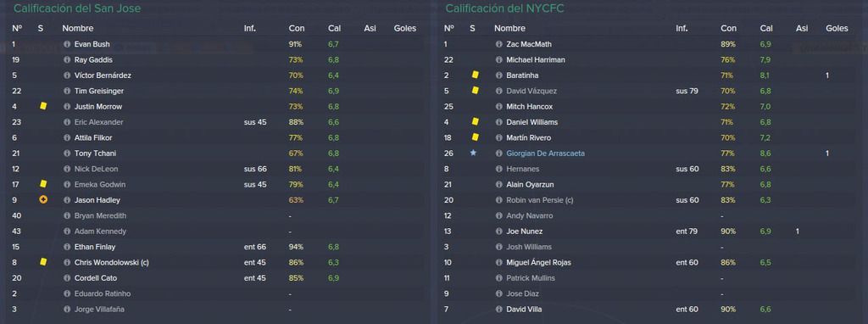Viewport: 868px width, 324px height.
Task: Click the Calificación del San Jose title
Action: click(77, 8)
